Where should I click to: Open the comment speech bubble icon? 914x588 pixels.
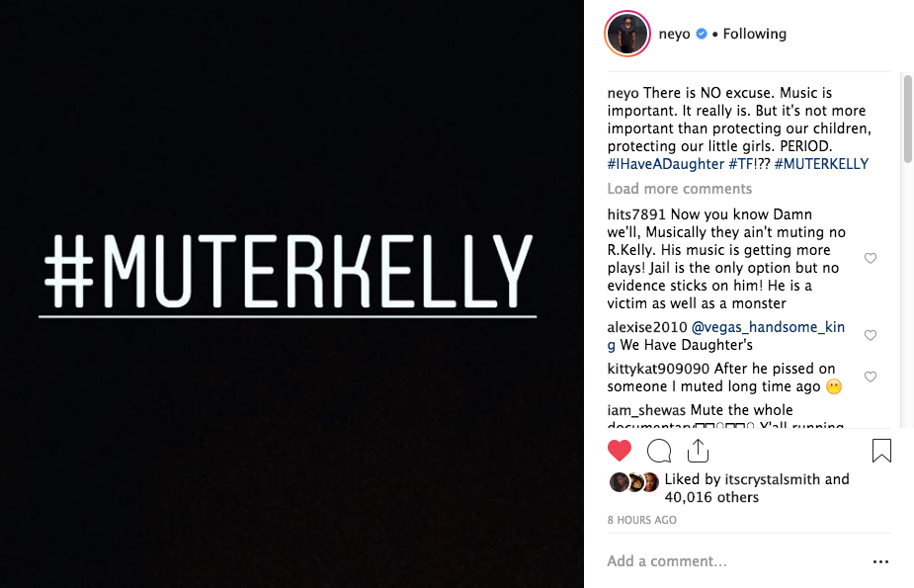tap(659, 452)
